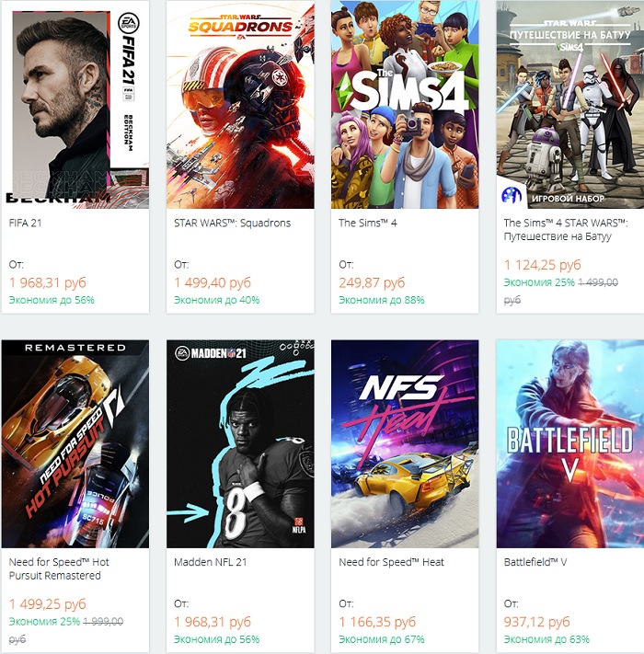Click the Sims game pack icon on the Batuu cover

(x=512, y=194)
